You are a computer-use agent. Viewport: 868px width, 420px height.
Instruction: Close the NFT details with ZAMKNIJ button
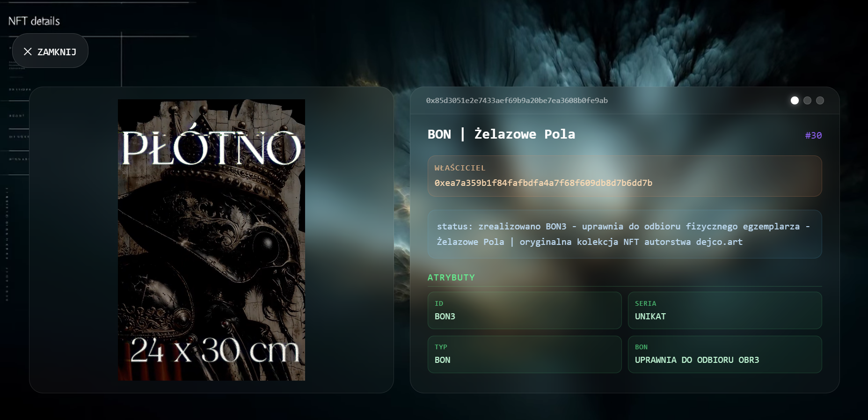pyautogui.click(x=50, y=51)
